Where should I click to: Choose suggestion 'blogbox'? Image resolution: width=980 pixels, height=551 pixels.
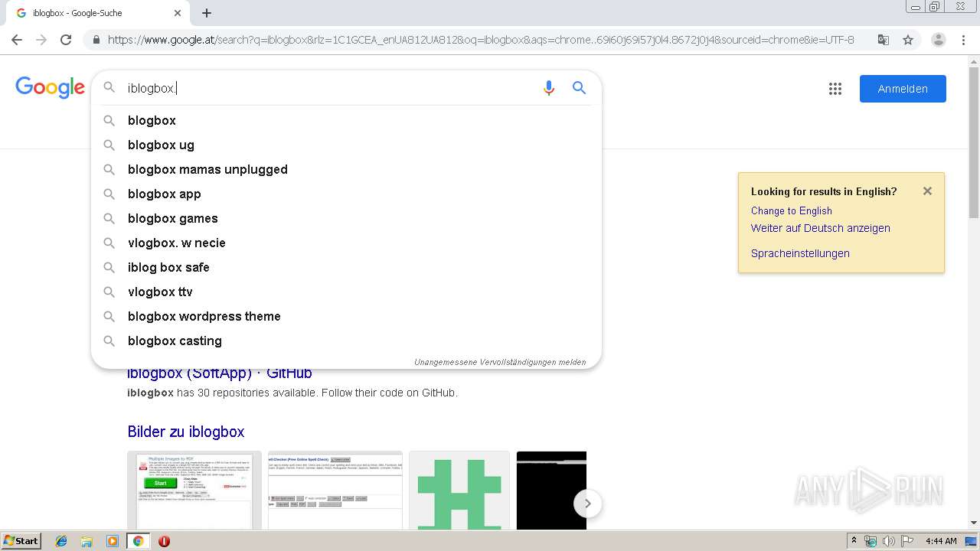pos(346,120)
